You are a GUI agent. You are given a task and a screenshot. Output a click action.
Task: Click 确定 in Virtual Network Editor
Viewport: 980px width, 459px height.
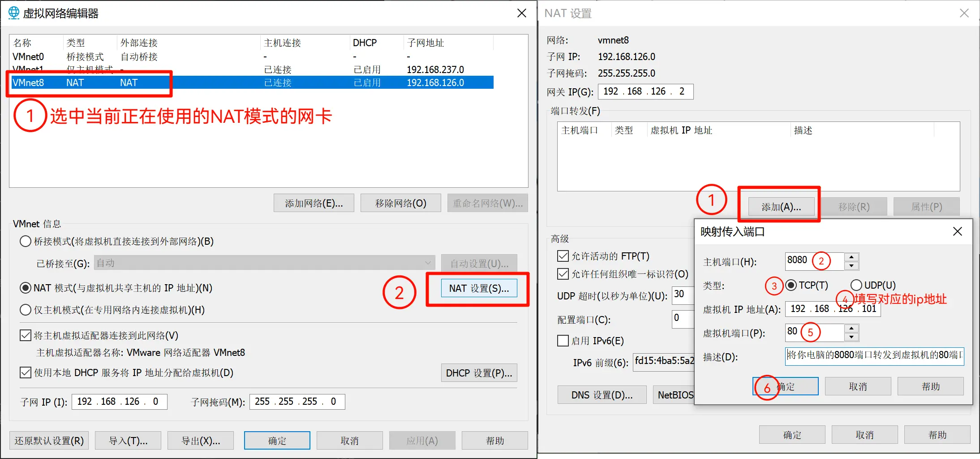coord(277,441)
